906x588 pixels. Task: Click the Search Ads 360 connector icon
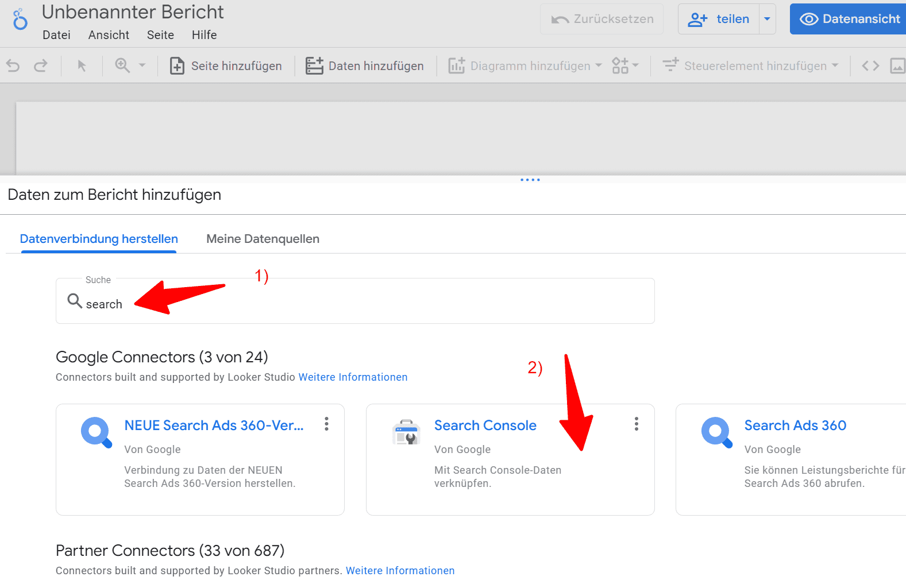717,432
